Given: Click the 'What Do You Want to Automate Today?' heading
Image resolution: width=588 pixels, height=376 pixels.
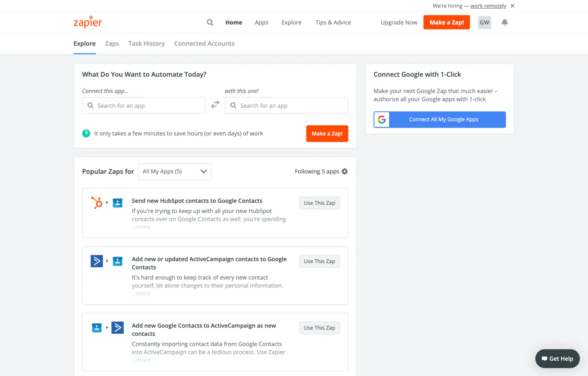Looking at the screenshot, I should tap(144, 74).
